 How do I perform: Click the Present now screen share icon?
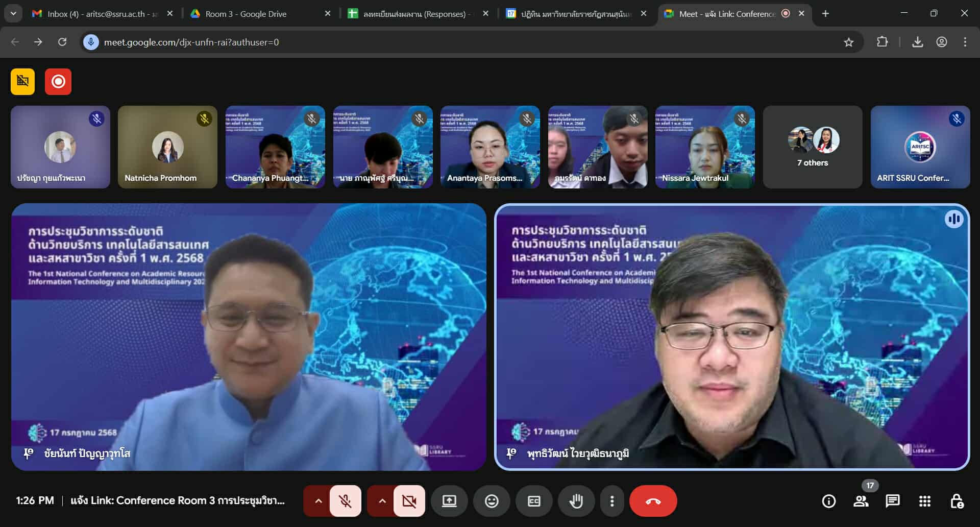[449, 501]
